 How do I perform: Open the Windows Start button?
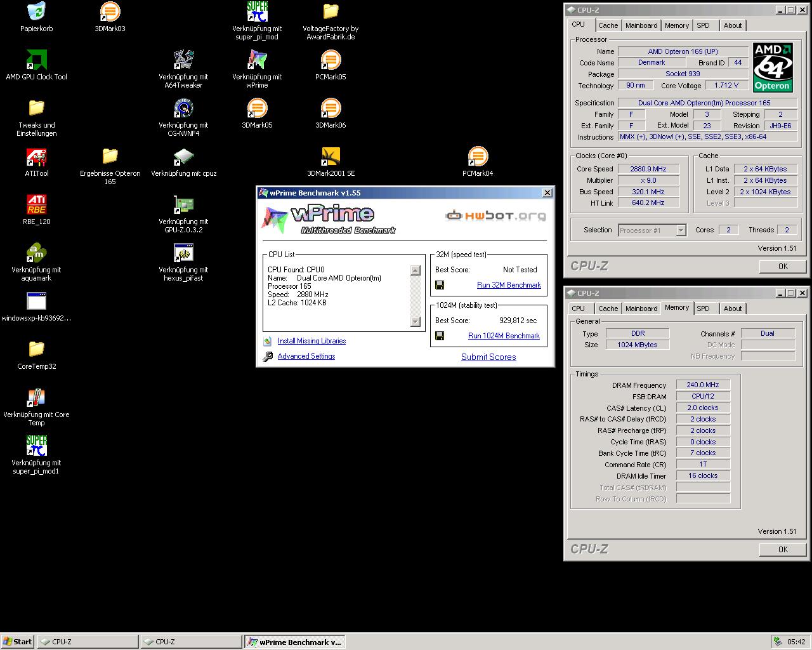click(x=18, y=642)
